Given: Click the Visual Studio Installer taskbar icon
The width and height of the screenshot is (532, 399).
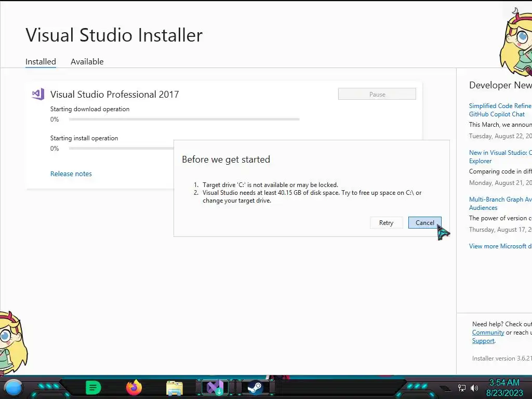Looking at the screenshot, I should click(x=215, y=388).
